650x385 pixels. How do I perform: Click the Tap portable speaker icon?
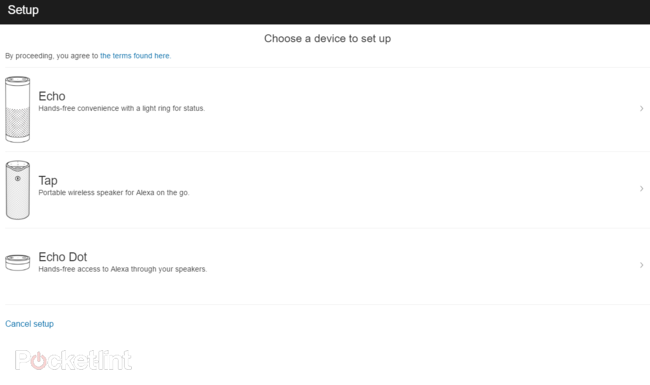[x=17, y=190]
